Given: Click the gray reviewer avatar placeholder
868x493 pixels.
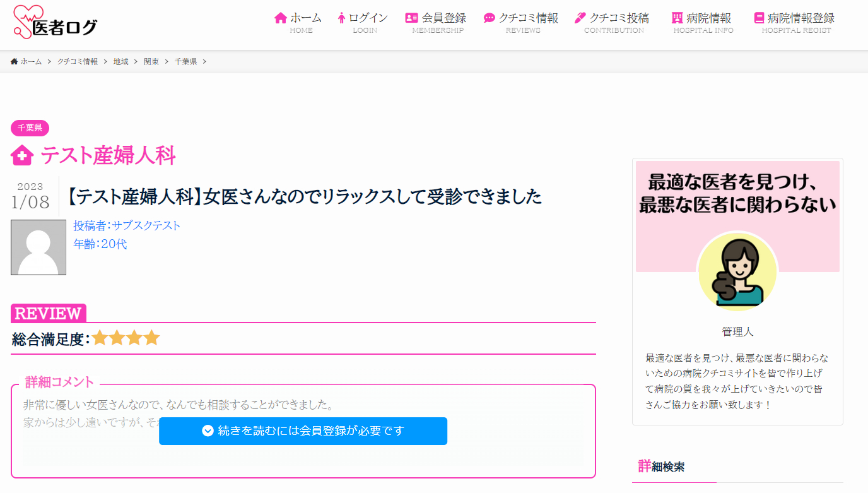Looking at the screenshot, I should [x=38, y=247].
